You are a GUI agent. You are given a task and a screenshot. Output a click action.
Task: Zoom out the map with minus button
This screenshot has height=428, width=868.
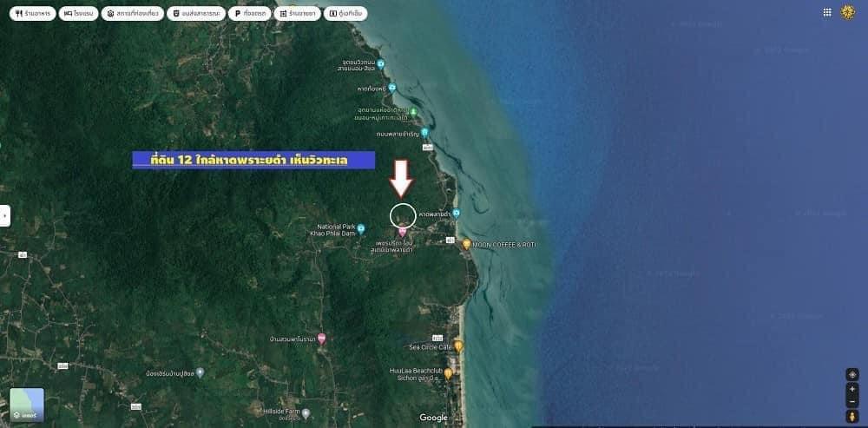pos(852,401)
